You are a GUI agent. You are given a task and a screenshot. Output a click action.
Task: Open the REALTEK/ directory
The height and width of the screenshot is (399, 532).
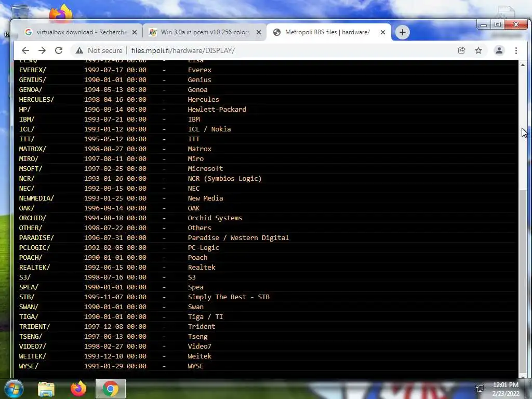click(x=34, y=267)
